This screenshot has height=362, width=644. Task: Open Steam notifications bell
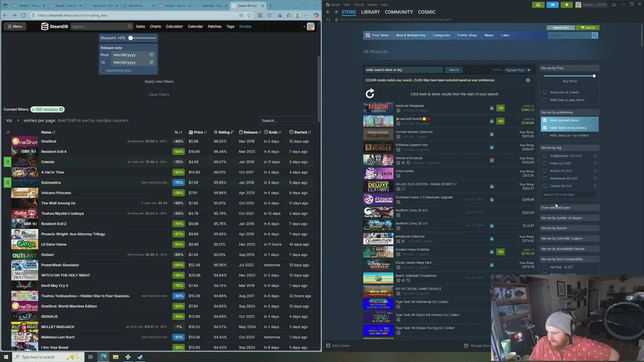[567, 5]
